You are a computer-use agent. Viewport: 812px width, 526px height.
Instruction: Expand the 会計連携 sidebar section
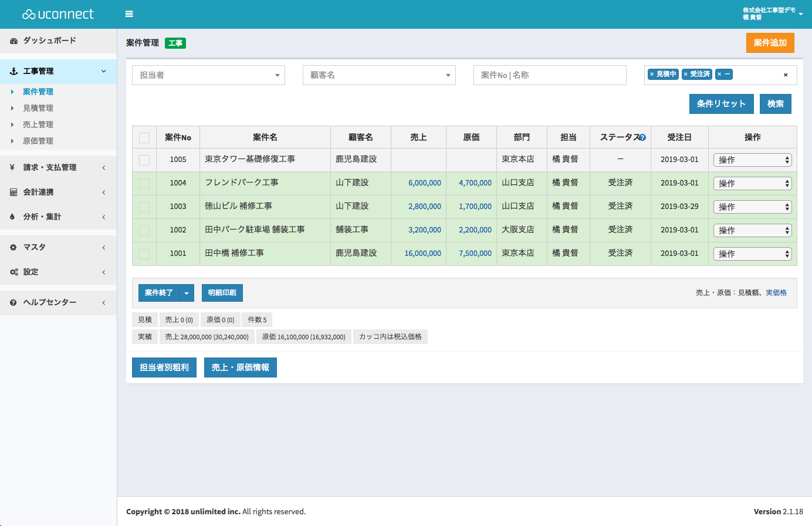pos(104,192)
